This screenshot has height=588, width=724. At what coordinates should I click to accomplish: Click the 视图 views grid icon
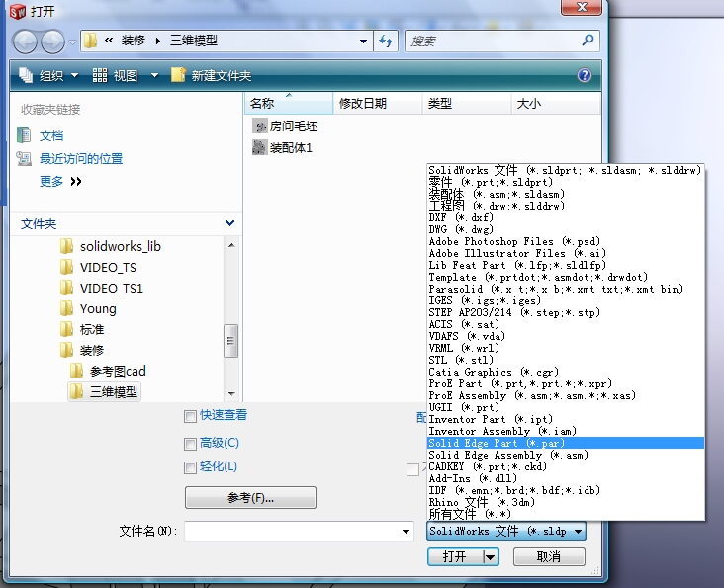pos(100,75)
